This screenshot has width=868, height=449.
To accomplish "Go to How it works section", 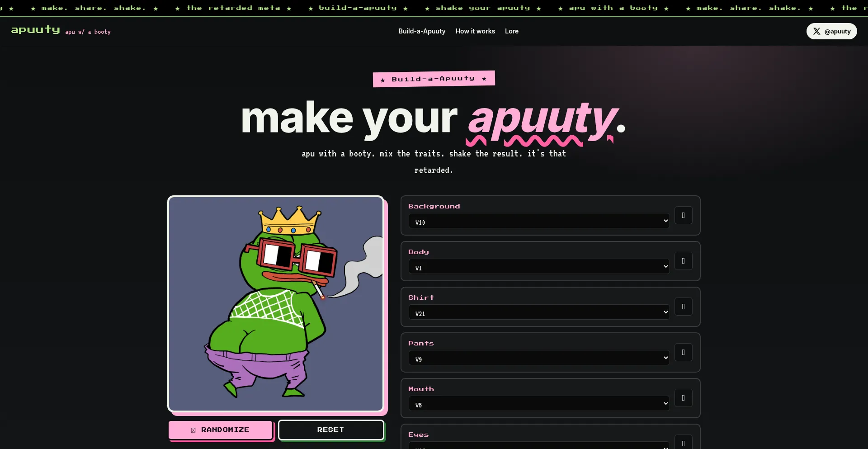I will pyautogui.click(x=475, y=31).
